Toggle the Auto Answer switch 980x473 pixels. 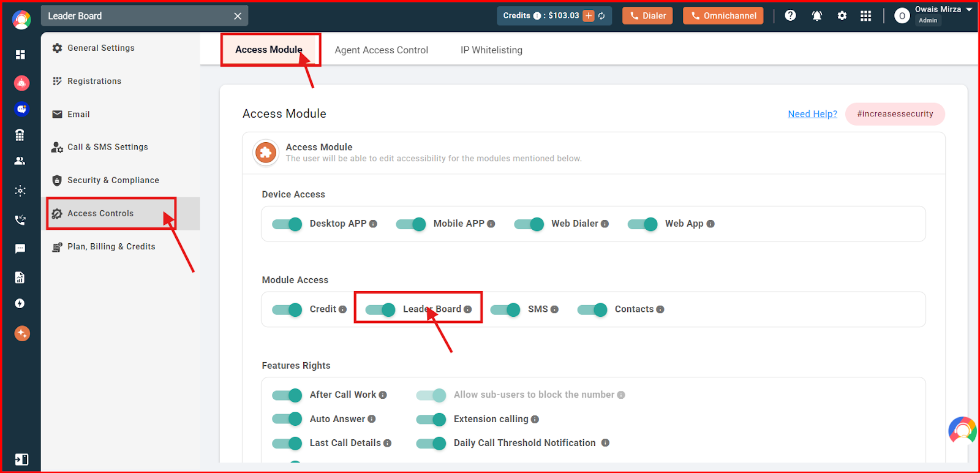287,419
